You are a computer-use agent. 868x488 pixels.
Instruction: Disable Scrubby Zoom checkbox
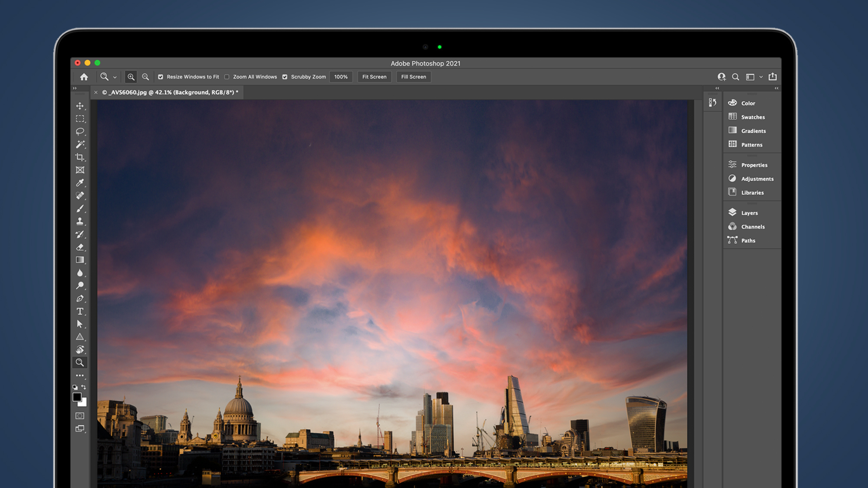tap(285, 77)
